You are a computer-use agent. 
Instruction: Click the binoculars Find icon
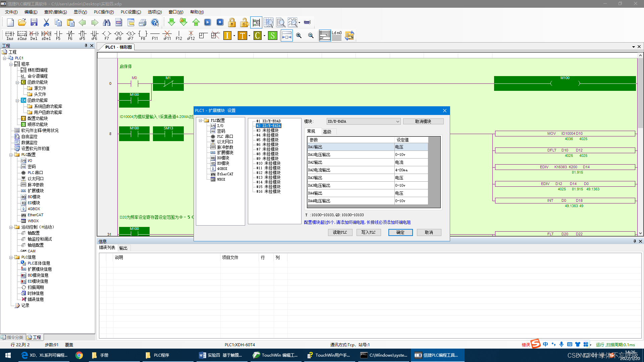tap(107, 22)
